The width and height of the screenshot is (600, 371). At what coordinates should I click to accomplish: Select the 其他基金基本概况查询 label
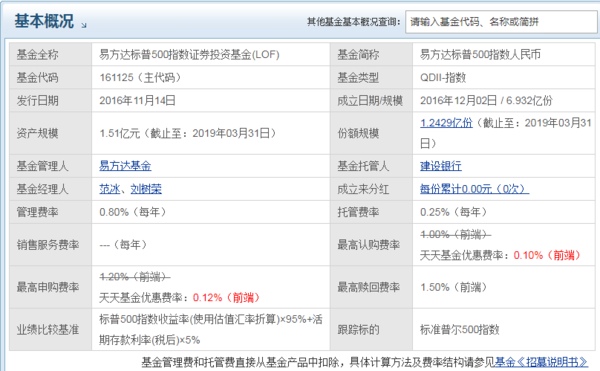[x=353, y=22]
